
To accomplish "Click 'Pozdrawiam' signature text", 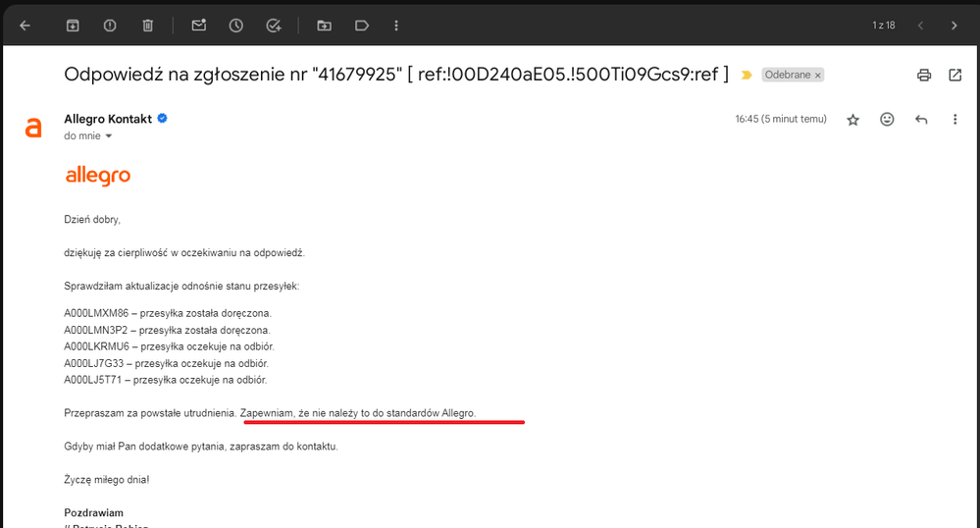I will (x=94, y=513).
